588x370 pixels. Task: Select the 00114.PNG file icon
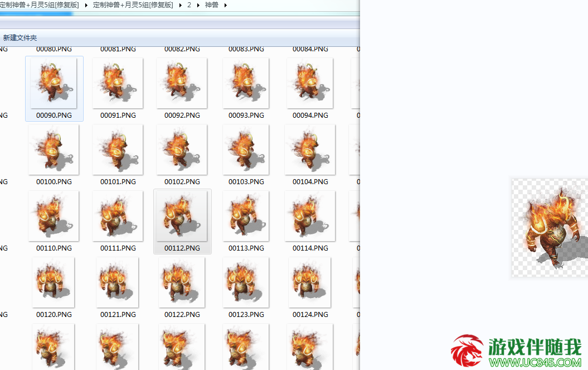pos(310,216)
